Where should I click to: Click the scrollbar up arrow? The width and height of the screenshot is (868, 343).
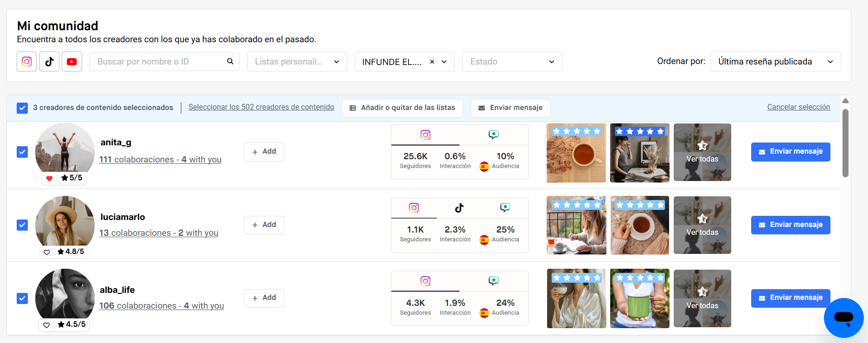click(845, 101)
